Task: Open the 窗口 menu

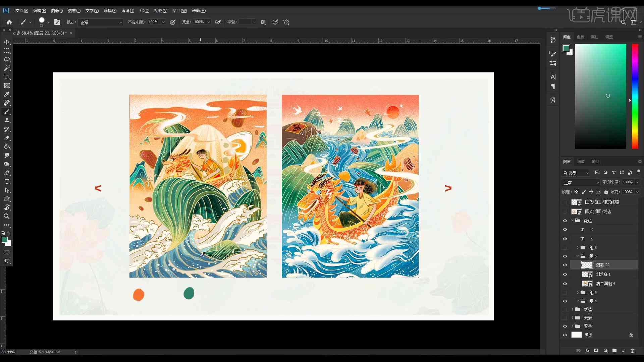Action: click(179, 11)
